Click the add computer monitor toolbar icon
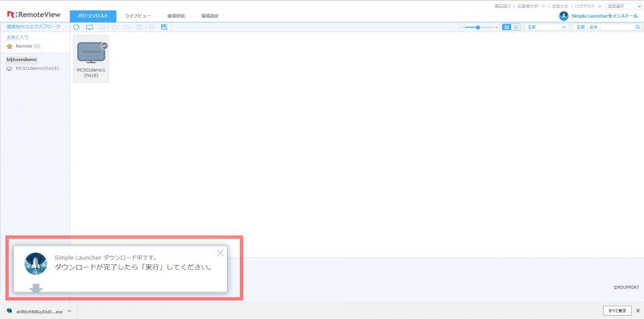644x319 pixels. pos(89,27)
